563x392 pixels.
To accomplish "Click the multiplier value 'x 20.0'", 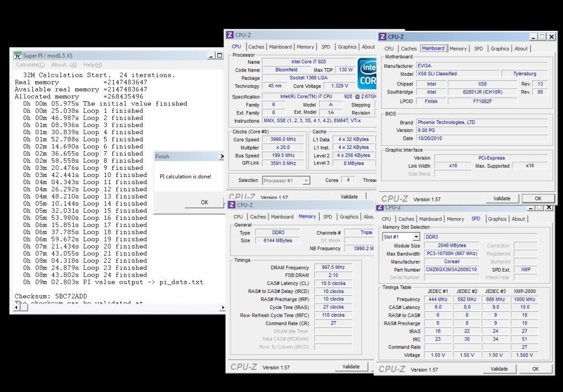I will [283, 147].
